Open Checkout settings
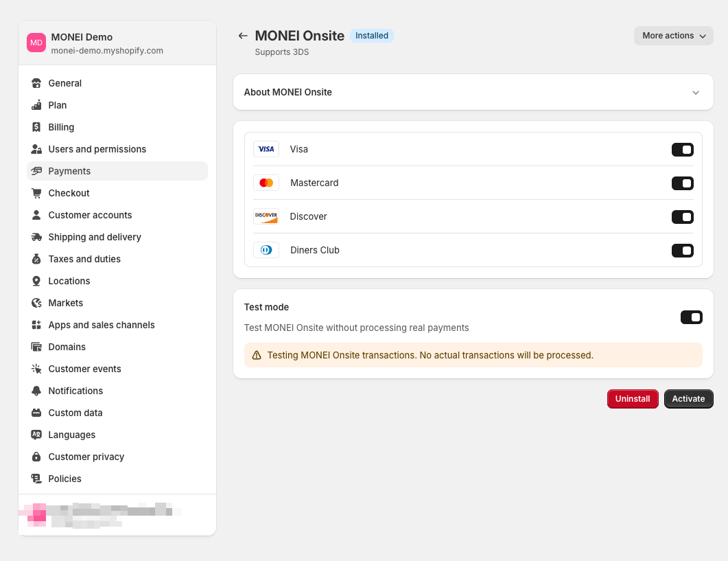Image resolution: width=728 pixels, height=561 pixels. pyautogui.click(x=117, y=193)
